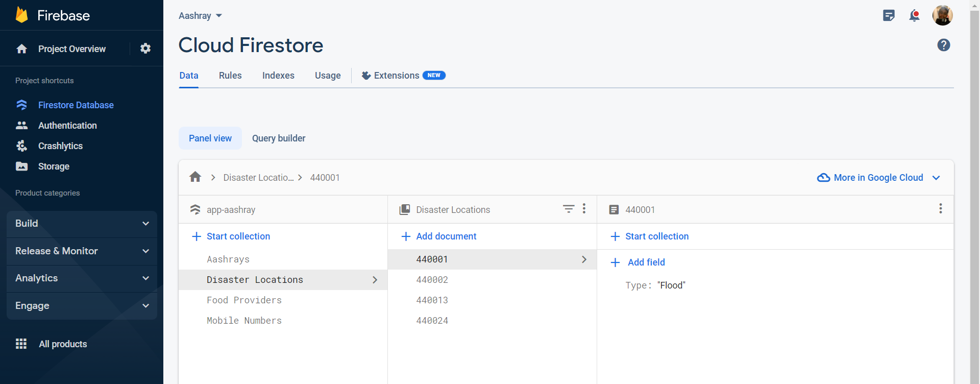This screenshot has width=980, height=384.
Task: Open the Extensions tab
Action: 403,76
